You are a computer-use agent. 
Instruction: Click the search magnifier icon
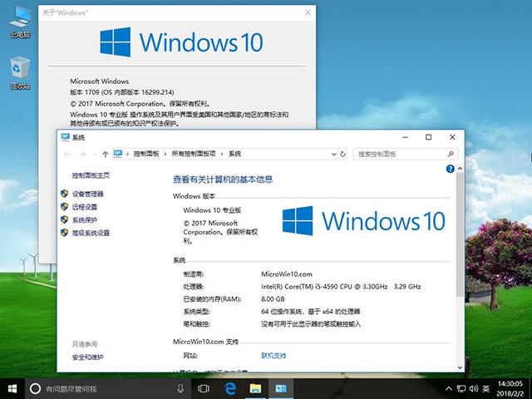(x=451, y=154)
